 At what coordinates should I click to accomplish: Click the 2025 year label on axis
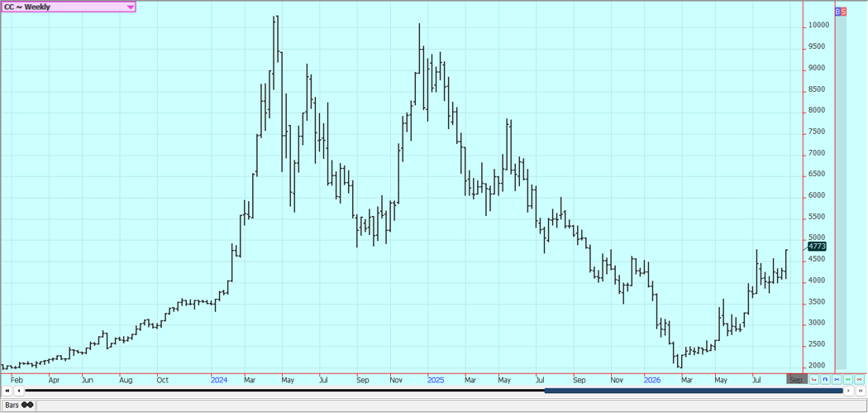[436, 380]
